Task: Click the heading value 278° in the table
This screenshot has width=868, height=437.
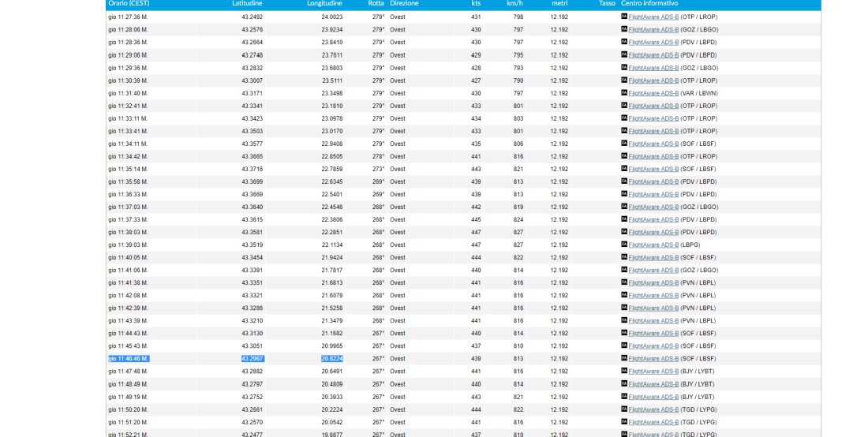Action: [378, 156]
